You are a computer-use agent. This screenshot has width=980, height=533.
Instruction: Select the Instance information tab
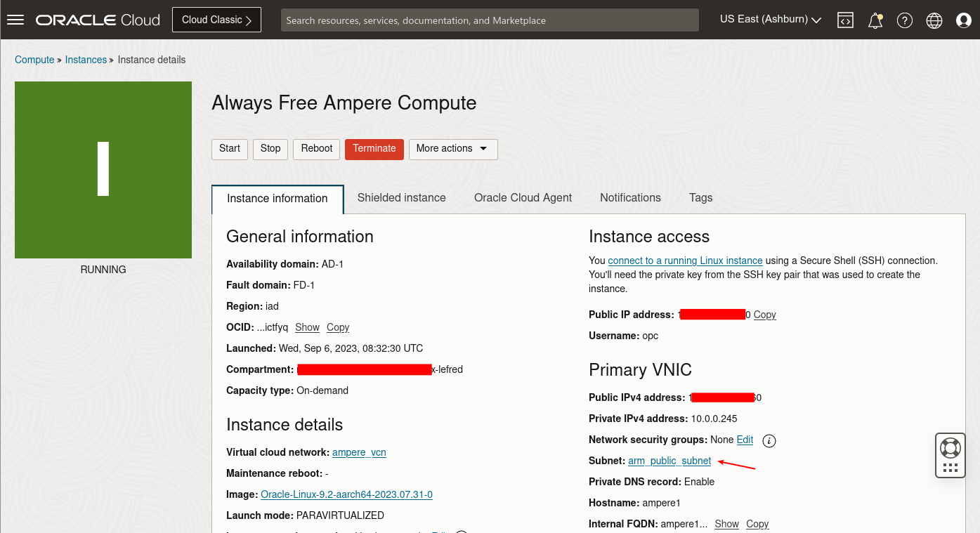pyautogui.click(x=277, y=199)
